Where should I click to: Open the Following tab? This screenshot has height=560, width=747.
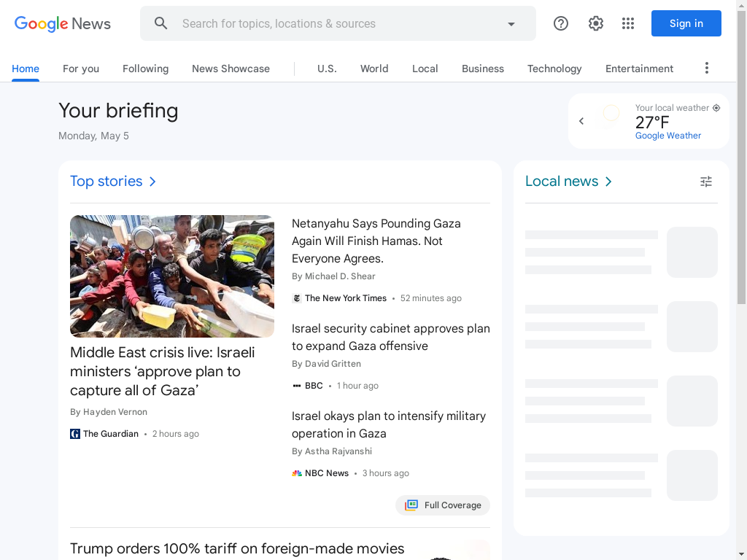145,69
